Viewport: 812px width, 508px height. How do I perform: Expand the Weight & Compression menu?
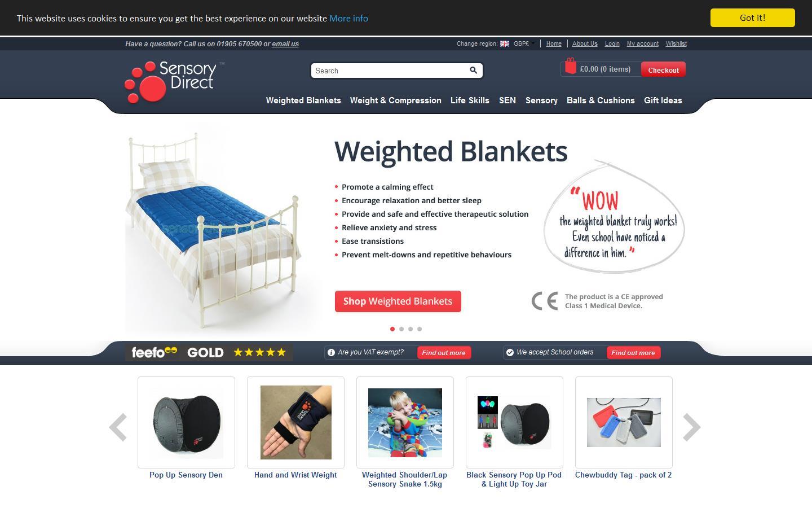pyautogui.click(x=396, y=100)
